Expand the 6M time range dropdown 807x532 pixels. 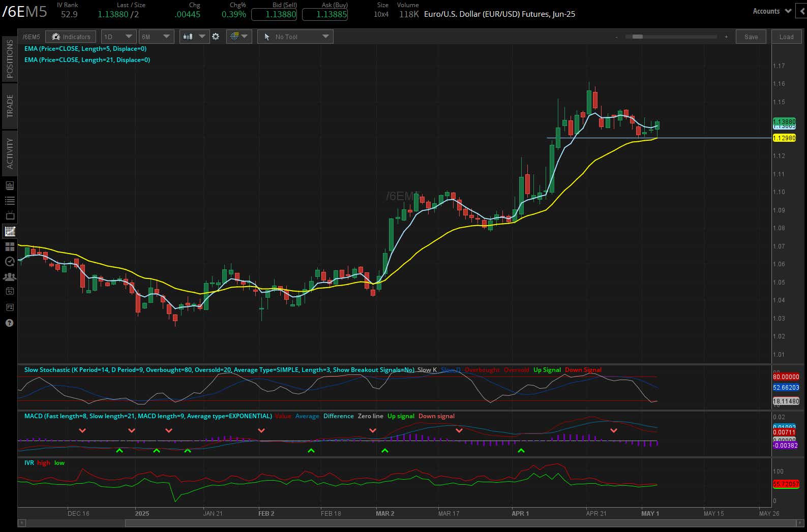[x=156, y=37]
